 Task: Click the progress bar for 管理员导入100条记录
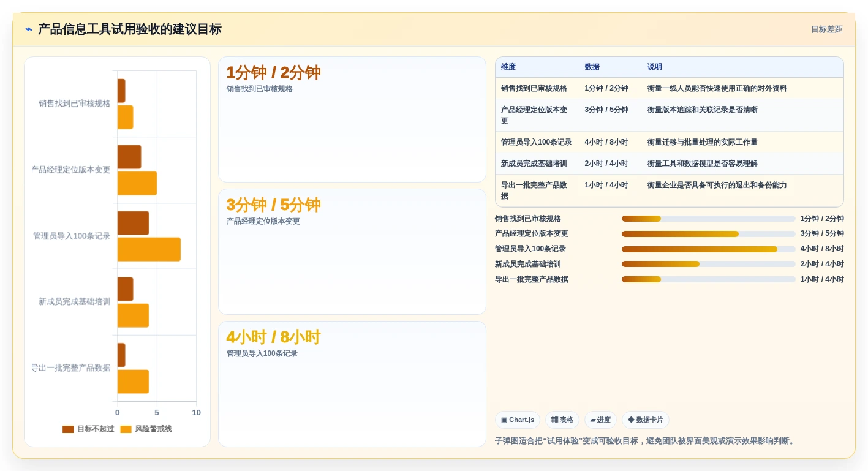[708, 249]
